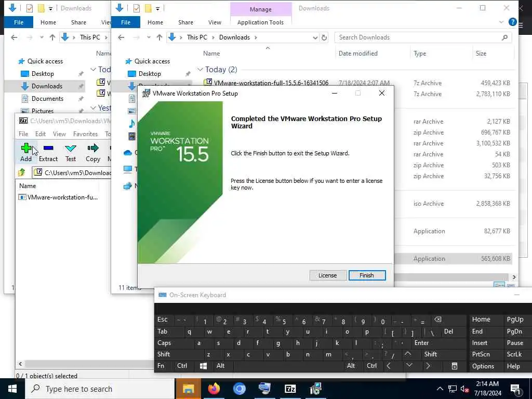Expand the address bar history dropdown
532x399 pixels.
[x=315, y=37]
